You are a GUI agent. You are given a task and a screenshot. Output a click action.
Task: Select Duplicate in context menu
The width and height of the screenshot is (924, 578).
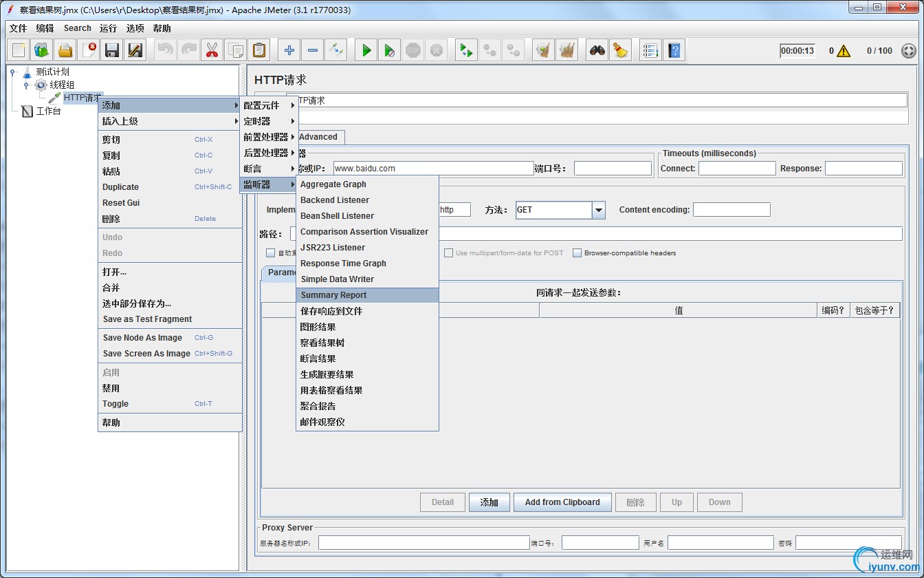tap(170, 187)
